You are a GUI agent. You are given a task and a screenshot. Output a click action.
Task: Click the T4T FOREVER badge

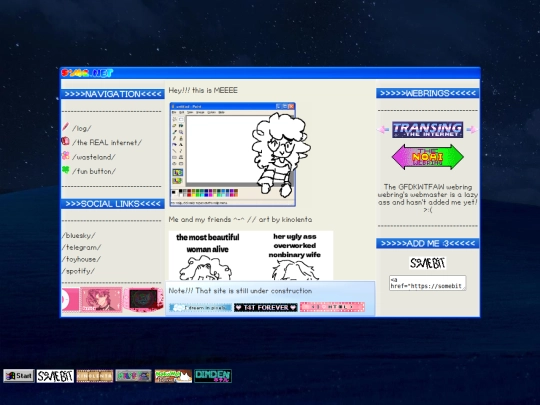tap(266, 307)
